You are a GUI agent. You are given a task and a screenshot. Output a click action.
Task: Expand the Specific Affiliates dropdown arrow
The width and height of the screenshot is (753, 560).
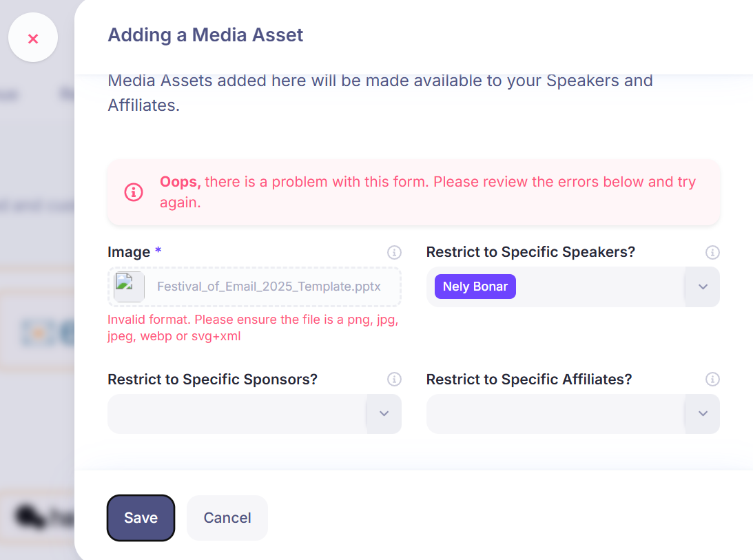click(x=703, y=413)
